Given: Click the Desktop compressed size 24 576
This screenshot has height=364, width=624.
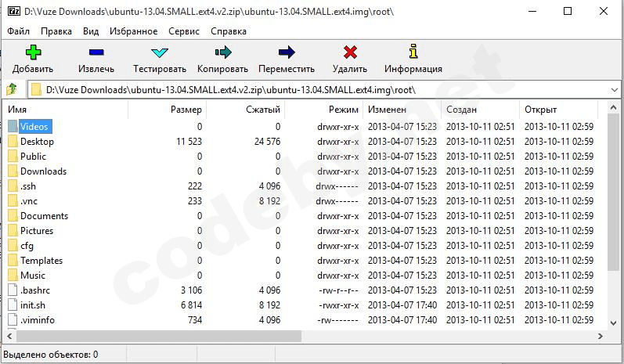Looking at the screenshot, I should [x=268, y=141].
